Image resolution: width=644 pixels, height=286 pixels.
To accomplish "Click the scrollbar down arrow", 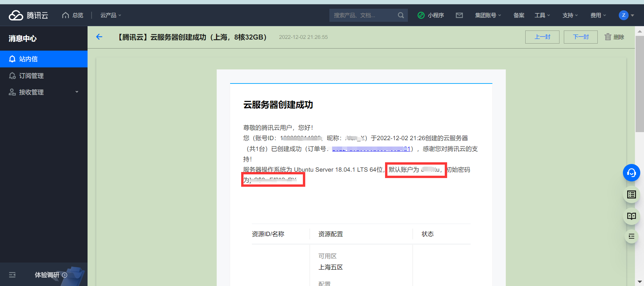I will click(x=639, y=282).
